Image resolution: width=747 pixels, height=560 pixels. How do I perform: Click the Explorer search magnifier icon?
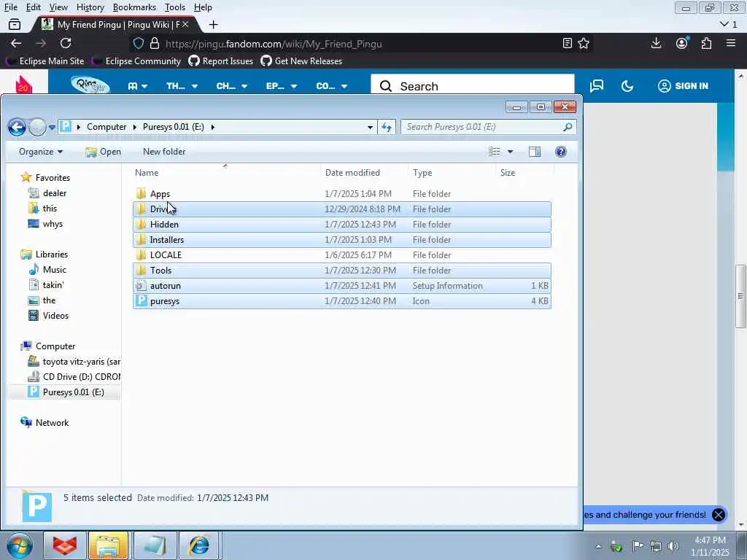pos(568,127)
